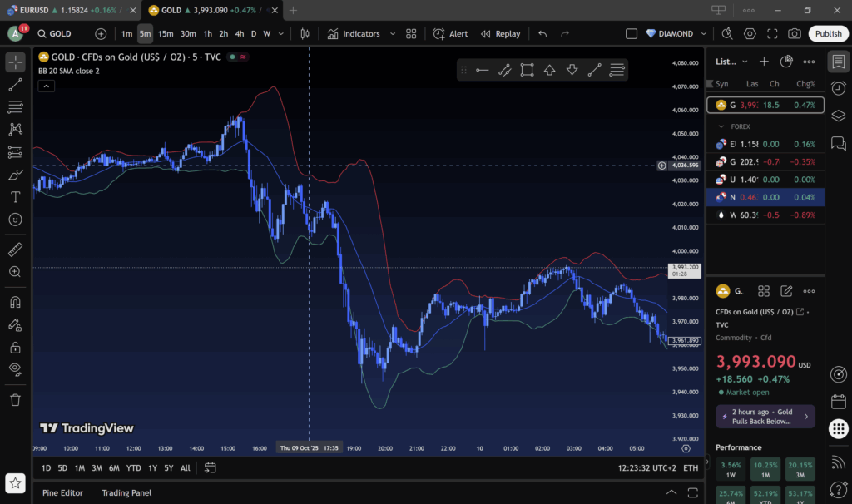This screenshot has width=852, height=504.
Task: Click the Publish button
Action: coord(828,34)
